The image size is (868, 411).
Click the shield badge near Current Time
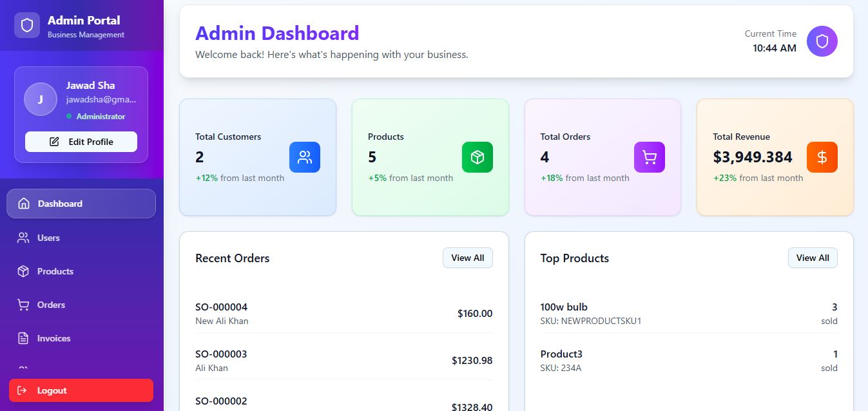click(822, 41)
